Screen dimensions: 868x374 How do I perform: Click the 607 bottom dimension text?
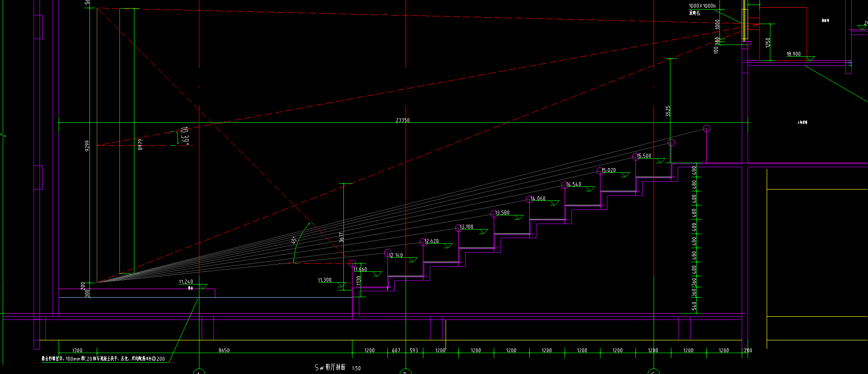coord(396,350)
